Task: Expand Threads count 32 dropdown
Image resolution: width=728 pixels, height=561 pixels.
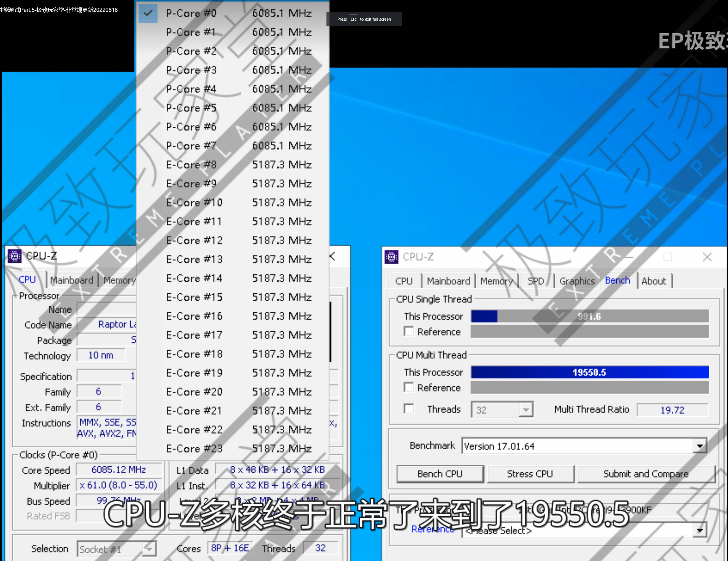Action: pos(526,410)
